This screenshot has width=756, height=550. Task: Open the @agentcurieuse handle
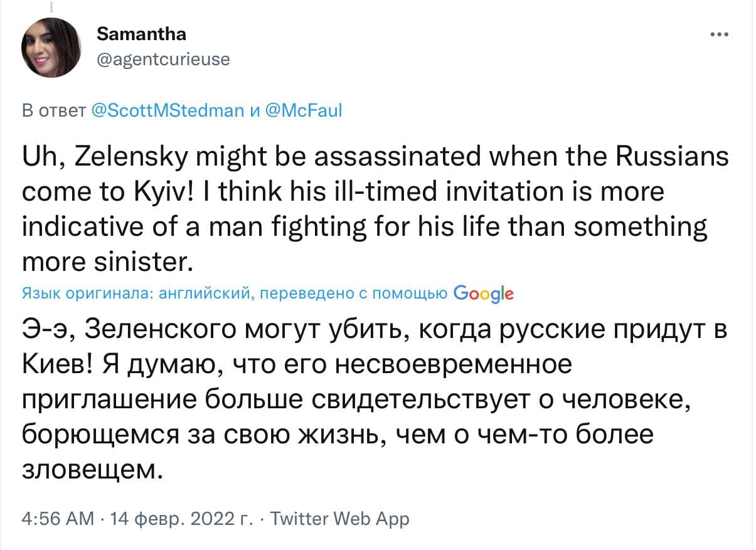(163, 60)
